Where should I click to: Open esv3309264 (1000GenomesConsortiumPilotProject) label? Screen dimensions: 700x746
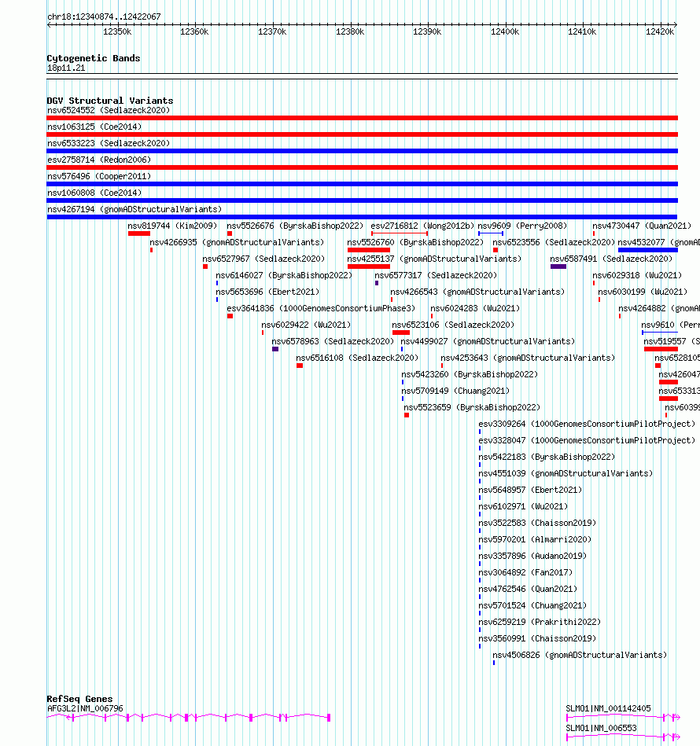click(587, 424)
